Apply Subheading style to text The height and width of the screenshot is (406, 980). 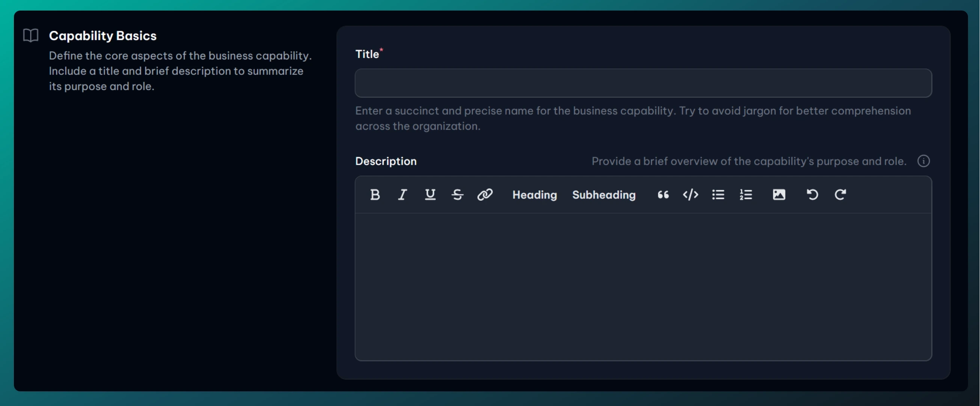(x=604, y=195)
